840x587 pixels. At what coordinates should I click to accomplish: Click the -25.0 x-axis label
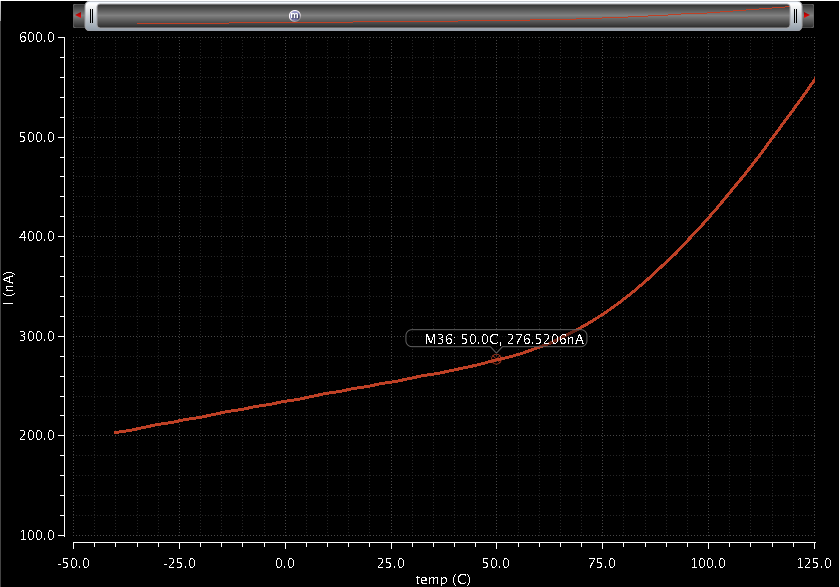(x=179, y=563)
